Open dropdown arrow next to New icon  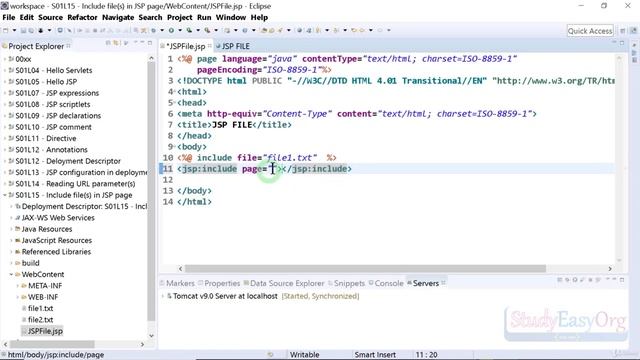(14, 30)
